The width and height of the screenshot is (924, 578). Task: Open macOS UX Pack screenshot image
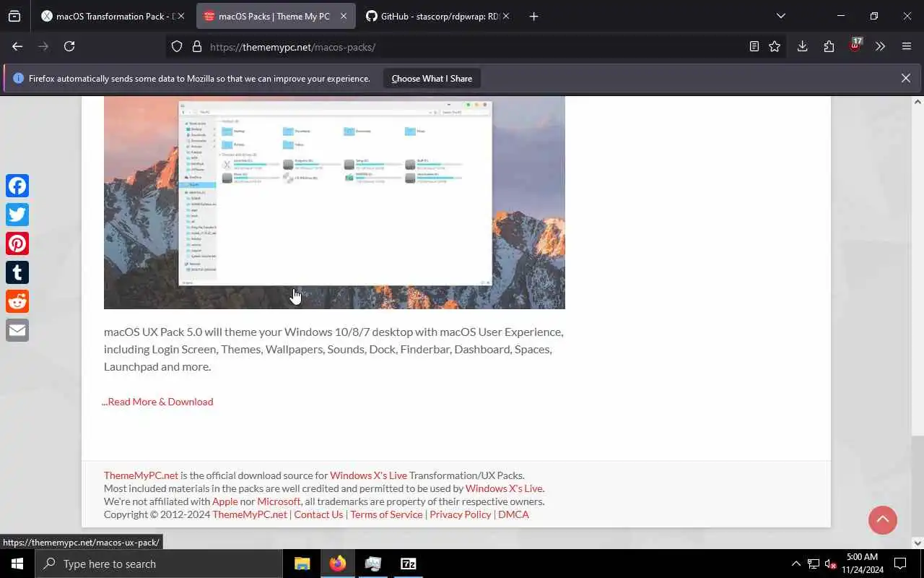tap(334, 202)
